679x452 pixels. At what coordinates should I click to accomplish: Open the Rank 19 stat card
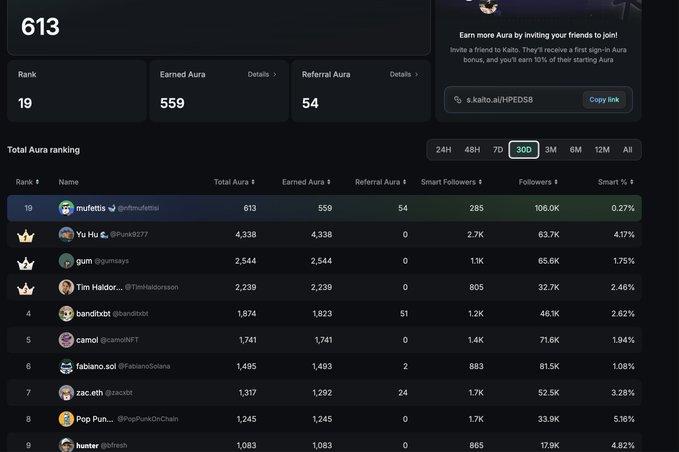click(x=77, y=91)
